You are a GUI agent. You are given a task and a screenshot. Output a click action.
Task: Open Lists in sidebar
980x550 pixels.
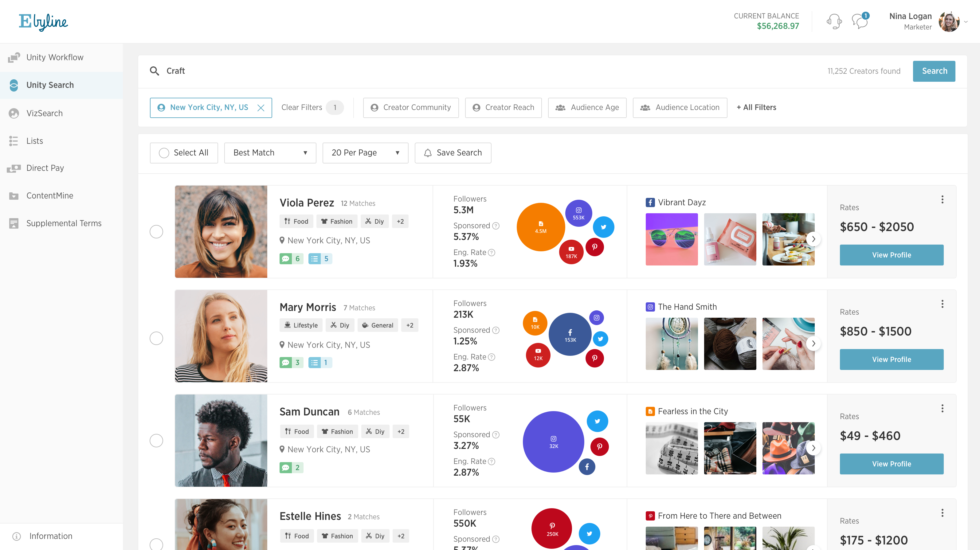61,141
